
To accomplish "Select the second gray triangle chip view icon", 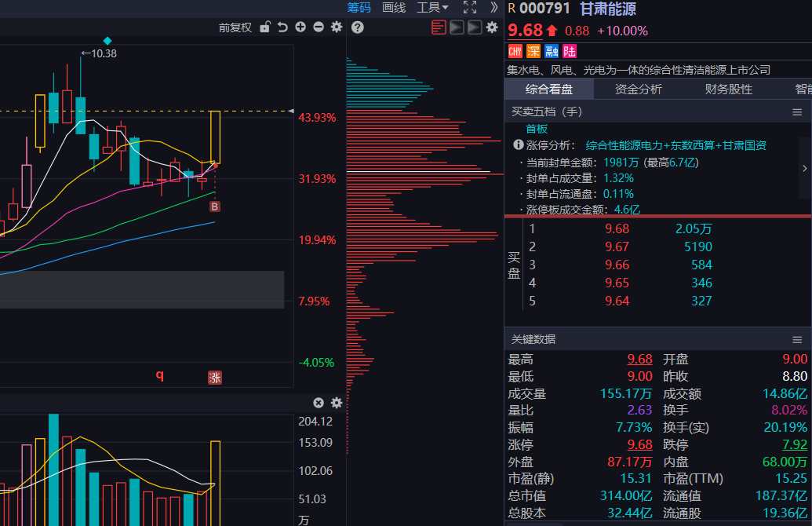I will click(475, 27).
